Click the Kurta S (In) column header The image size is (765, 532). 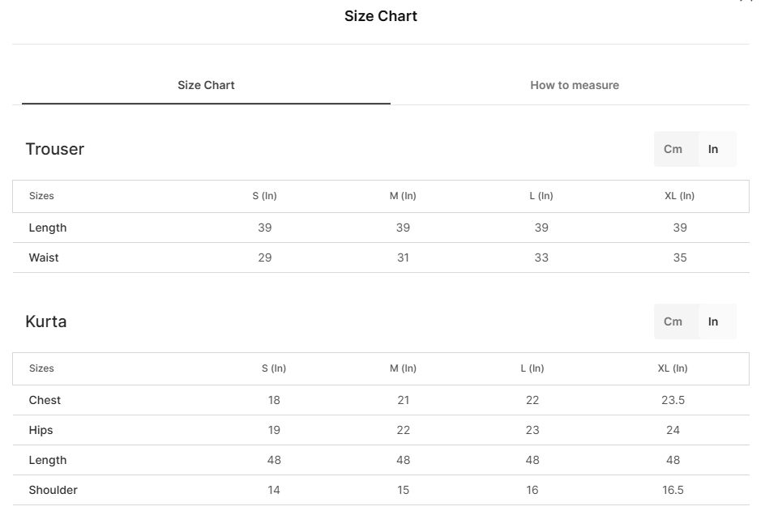pyautogui.click(x=274, y=368)
